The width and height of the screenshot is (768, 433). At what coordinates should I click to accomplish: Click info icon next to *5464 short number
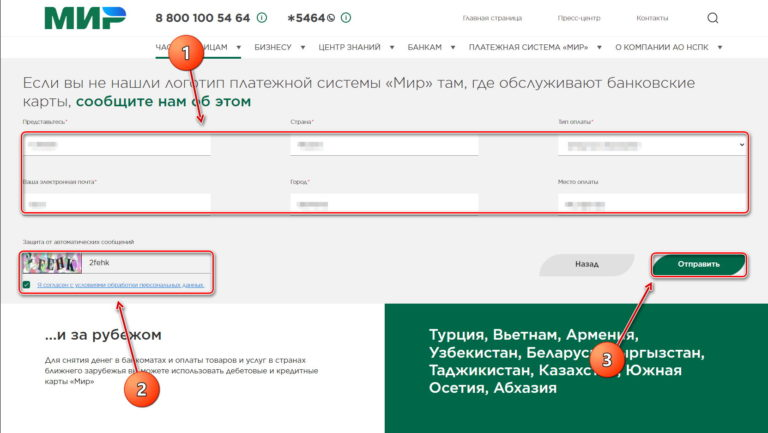tap(345, 18)
